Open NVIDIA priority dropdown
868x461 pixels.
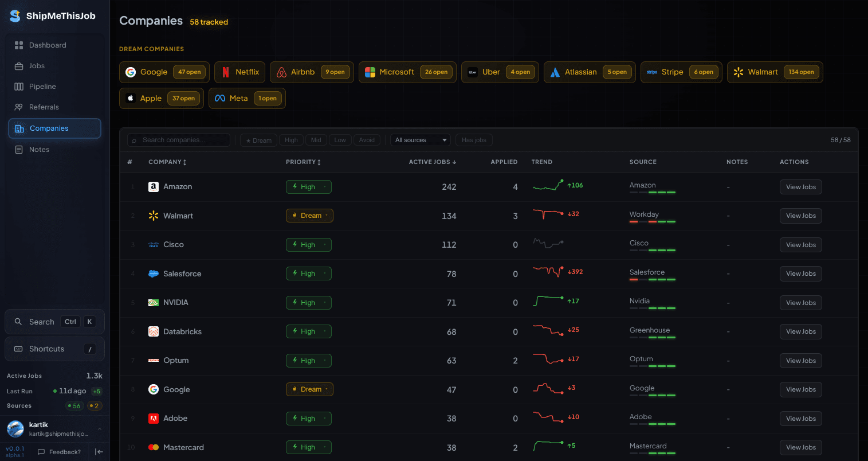(x=309, y=303)
